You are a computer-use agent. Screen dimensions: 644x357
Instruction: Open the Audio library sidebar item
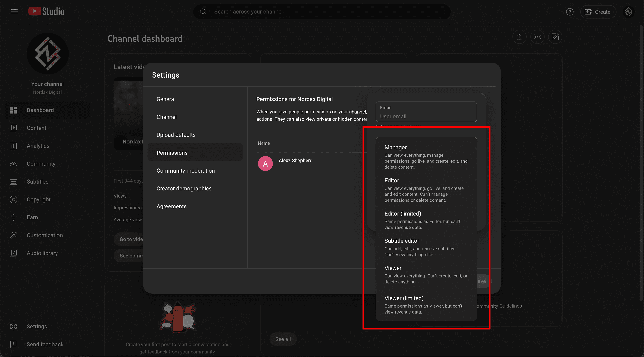42,253
